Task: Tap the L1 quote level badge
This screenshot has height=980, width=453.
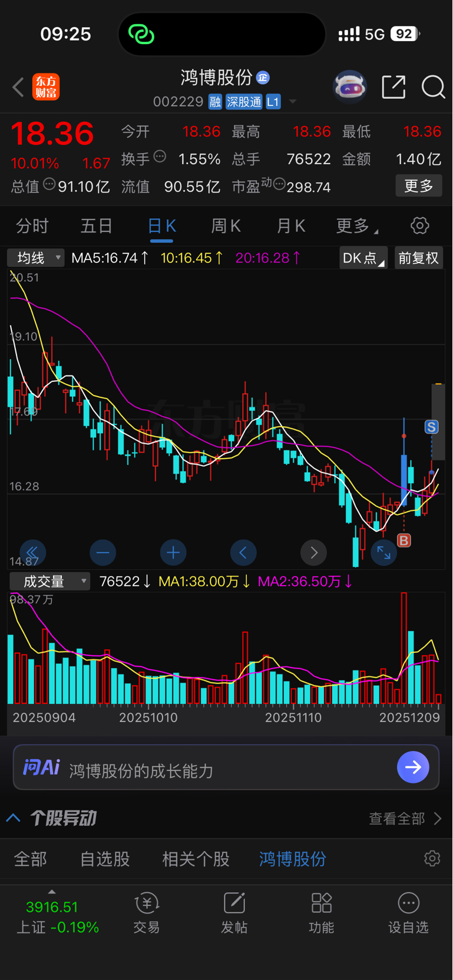Action: [273, 102]
